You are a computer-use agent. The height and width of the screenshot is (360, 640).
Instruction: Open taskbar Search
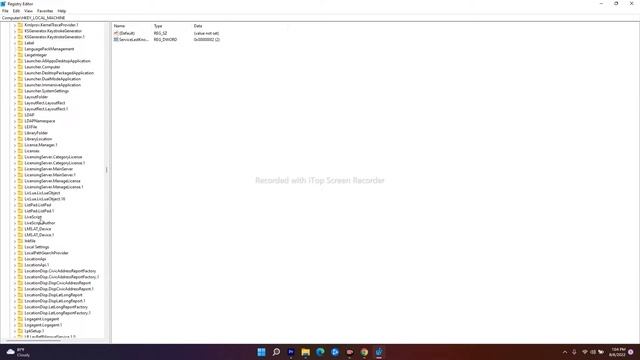click(276, 352)
